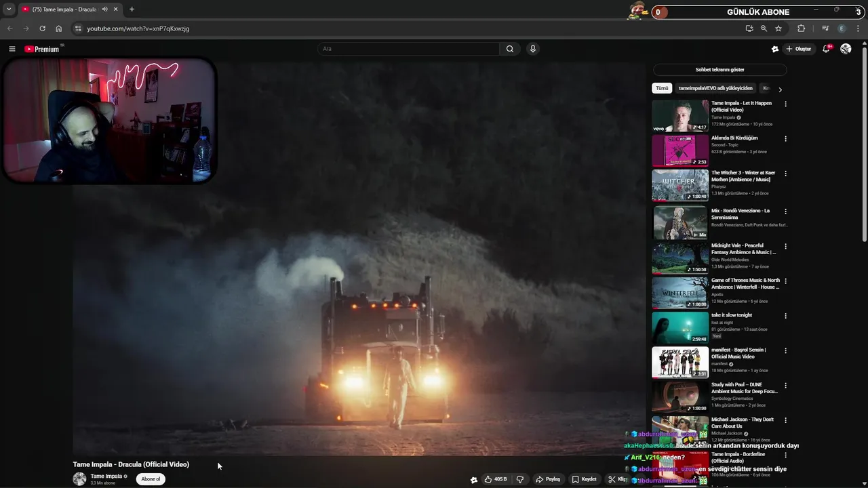Subscribe with the Abone ol button
This screenshot has width=868, height=488.
[x=151, y=479]
